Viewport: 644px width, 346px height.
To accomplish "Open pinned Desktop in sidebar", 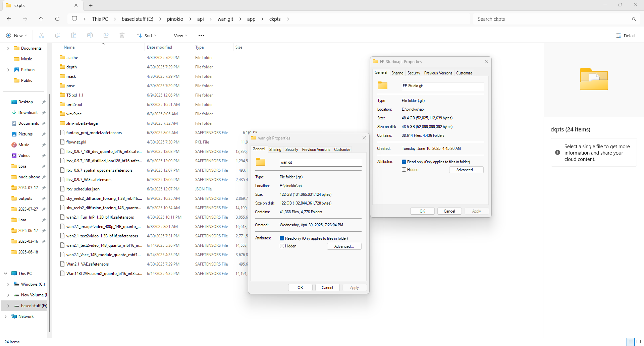I will [x=25, y=102].
